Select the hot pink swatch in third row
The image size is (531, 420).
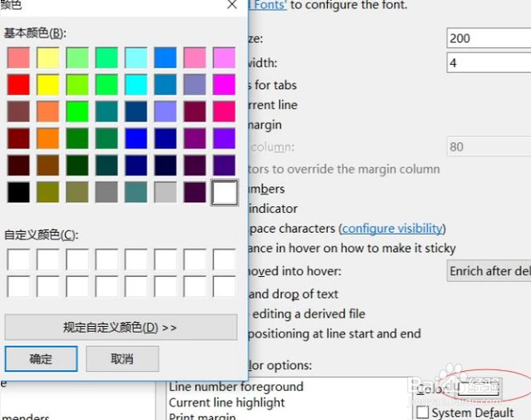coord(224,111)
